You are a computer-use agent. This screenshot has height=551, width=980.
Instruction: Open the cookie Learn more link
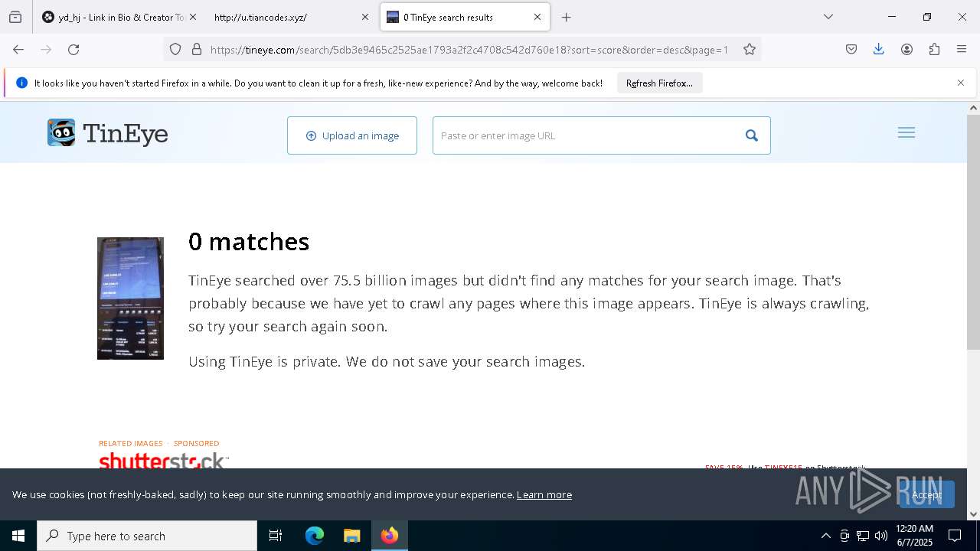[544, 494]
